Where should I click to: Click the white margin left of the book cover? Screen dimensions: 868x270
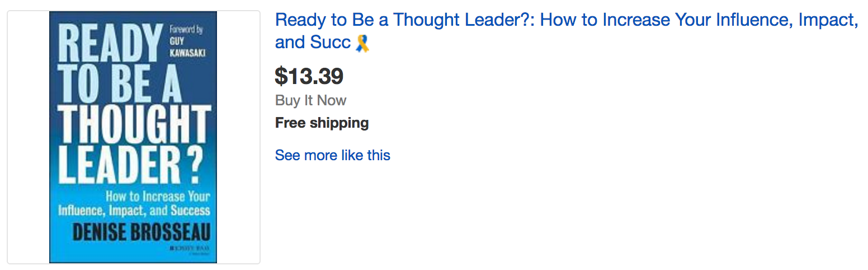28,137
